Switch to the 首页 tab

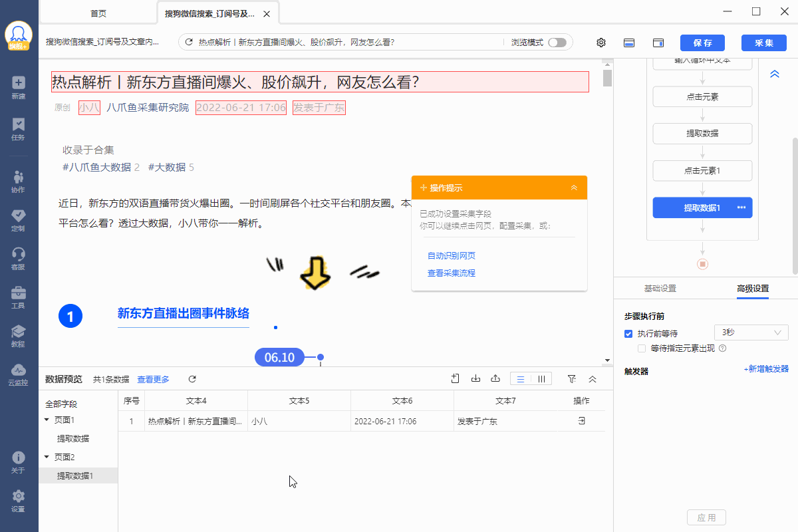click(98, 13)
